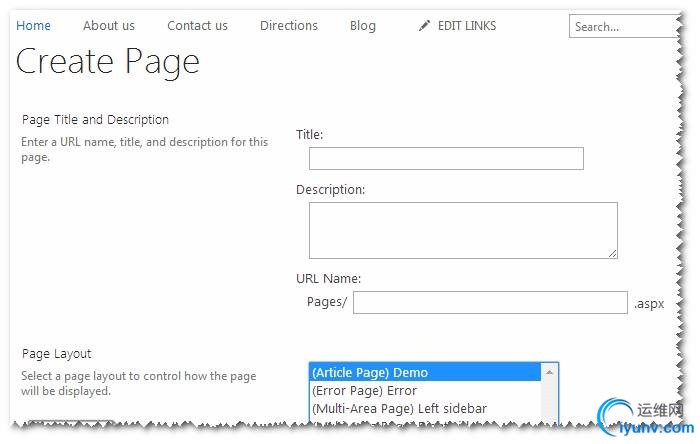700x444 pixels.
Task: Open the Contact us link
Action: 197,26
